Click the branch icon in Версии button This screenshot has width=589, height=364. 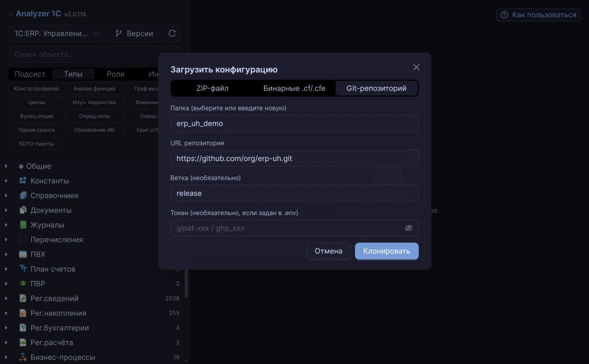click(118, 33)
